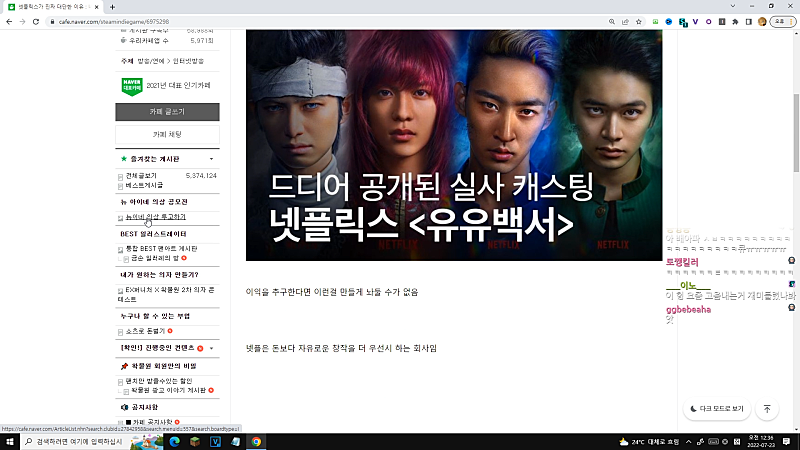The image size is (800, 450).
Task: Open the taskbar clock and date
Action: (x=761, y=442)
